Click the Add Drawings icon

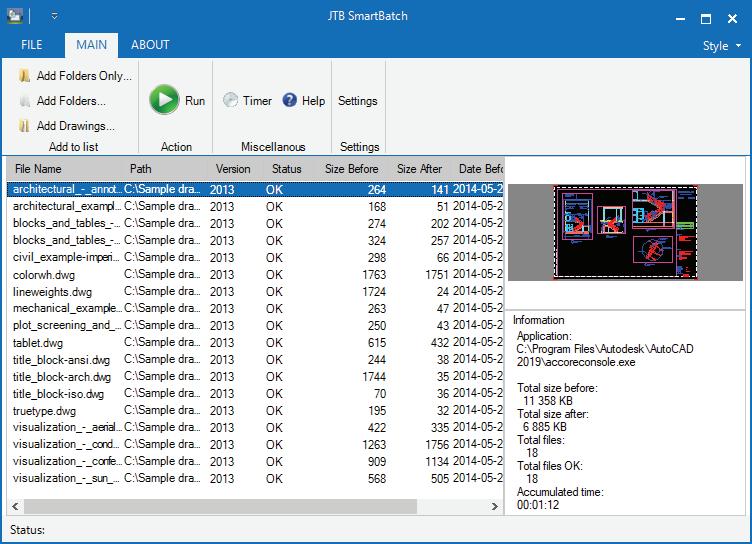tap(24, 126)
